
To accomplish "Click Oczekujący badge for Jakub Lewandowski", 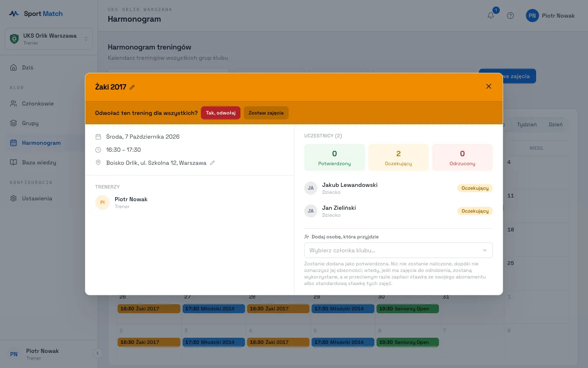I will (x=475, y=188).
